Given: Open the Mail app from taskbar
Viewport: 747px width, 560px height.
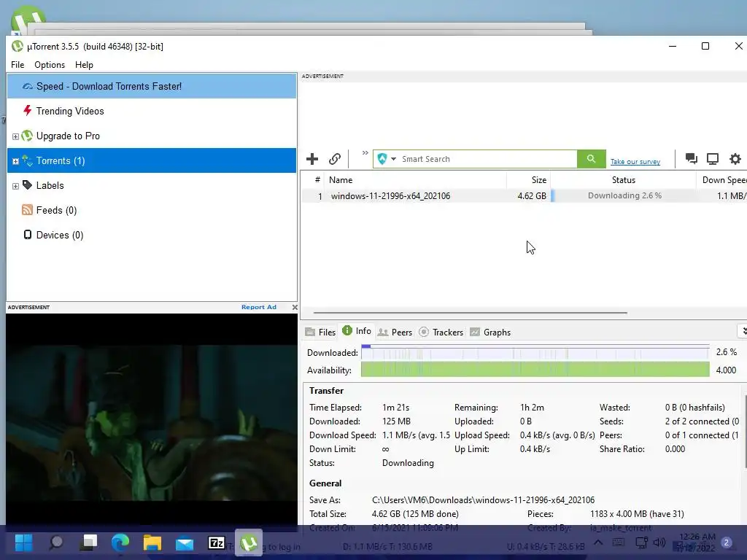Looking at the screenshot, I should tap(185, 543).
